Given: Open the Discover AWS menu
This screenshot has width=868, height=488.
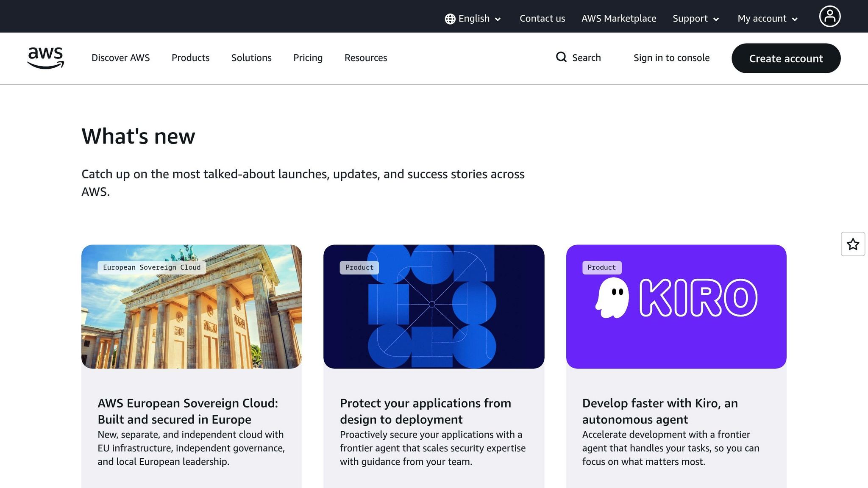Looking at the screenshot, I should [120, 58].
